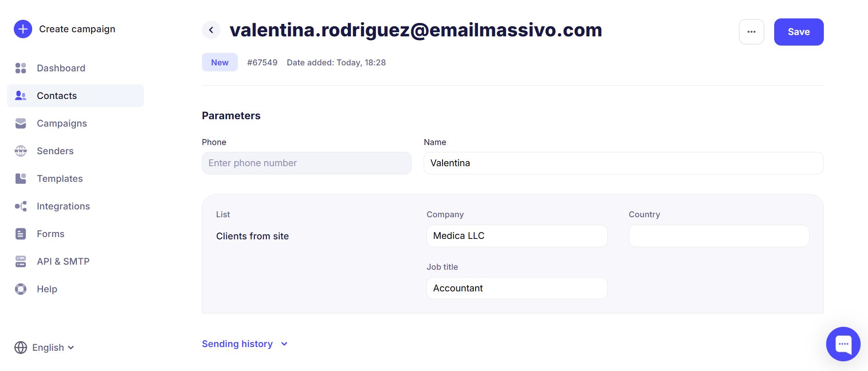Click the back arrow beside the email
868x371 pixels.
click(x=211, y=30)
